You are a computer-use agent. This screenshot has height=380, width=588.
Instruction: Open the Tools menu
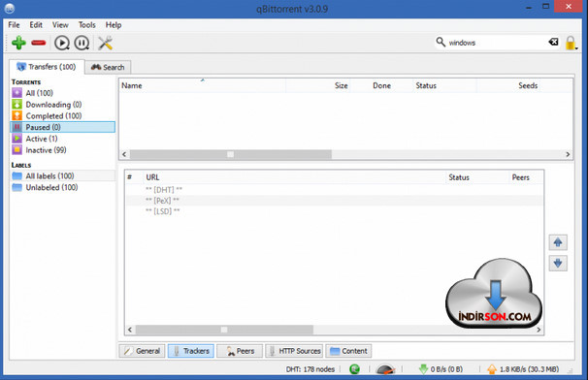(86, 25)
